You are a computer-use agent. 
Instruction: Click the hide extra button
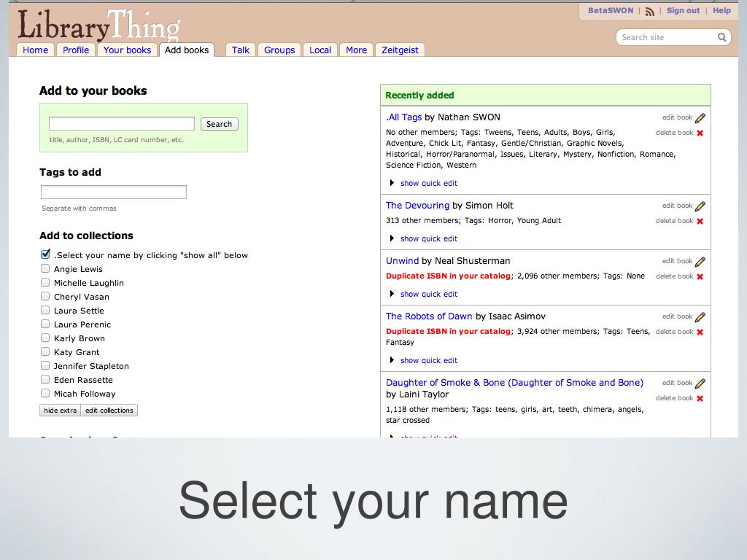click(60, 410)
